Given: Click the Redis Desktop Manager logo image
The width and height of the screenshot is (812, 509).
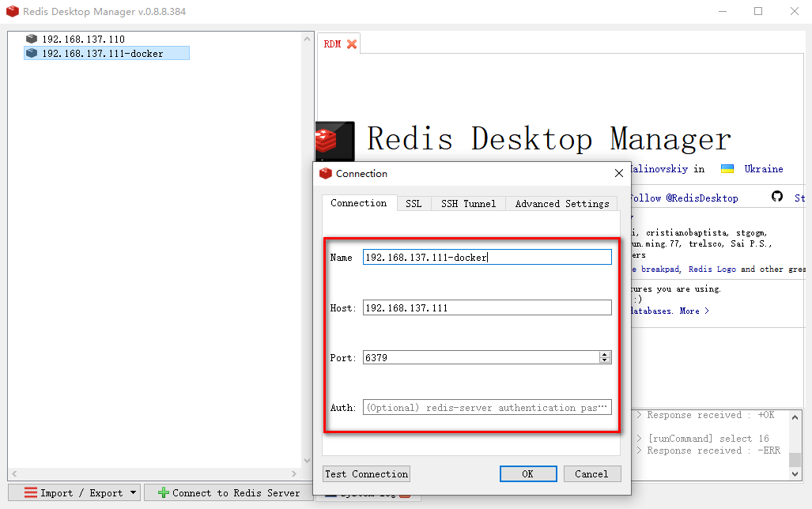Looking at the screenshot, I should (x=335, y=141).
